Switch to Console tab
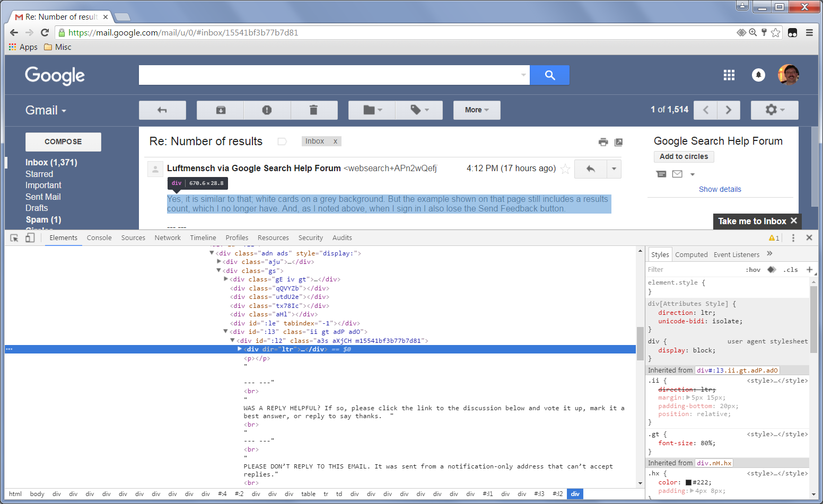The height and width of the screenshot is (504, 823). (99, 238)
